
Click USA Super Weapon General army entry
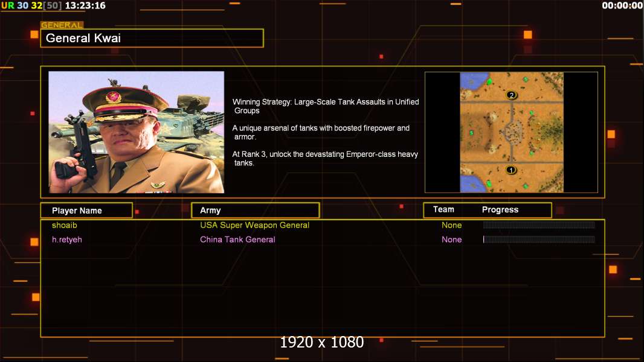click(x=255, y=225)
